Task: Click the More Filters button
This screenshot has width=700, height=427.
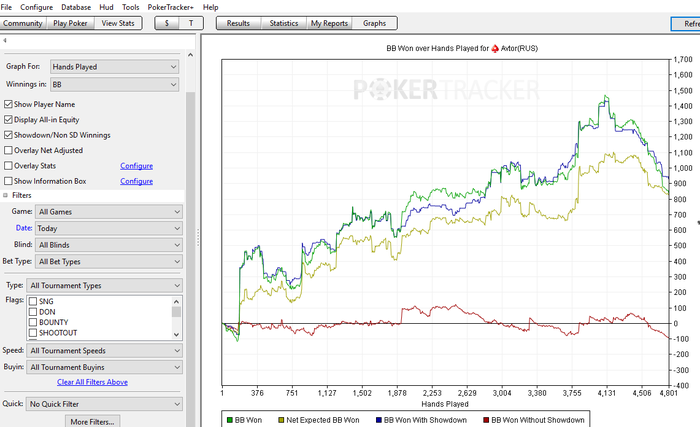Action: (x=92, y=421)
